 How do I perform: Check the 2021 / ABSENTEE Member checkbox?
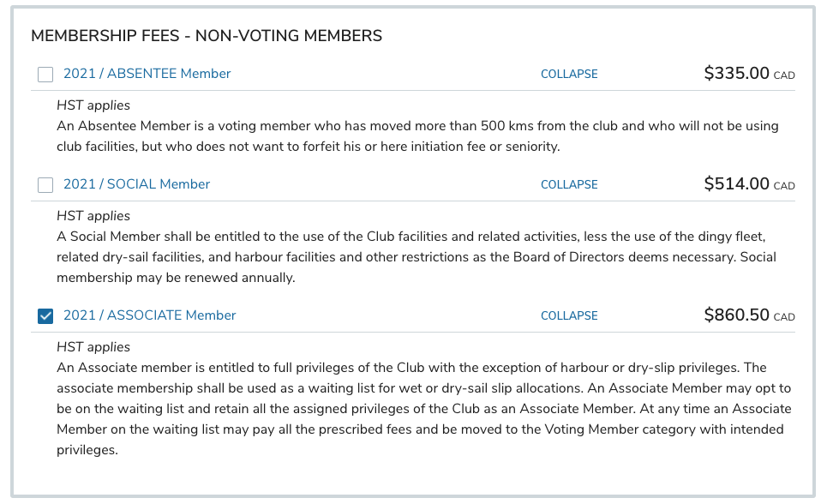tap(45, 75)
